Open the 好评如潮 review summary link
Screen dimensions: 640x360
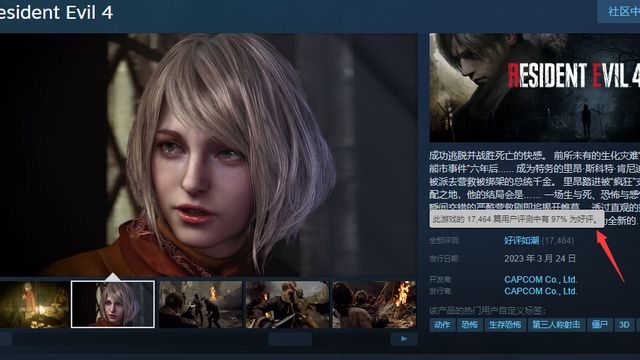pyautogui.click(x=521, y=240)
